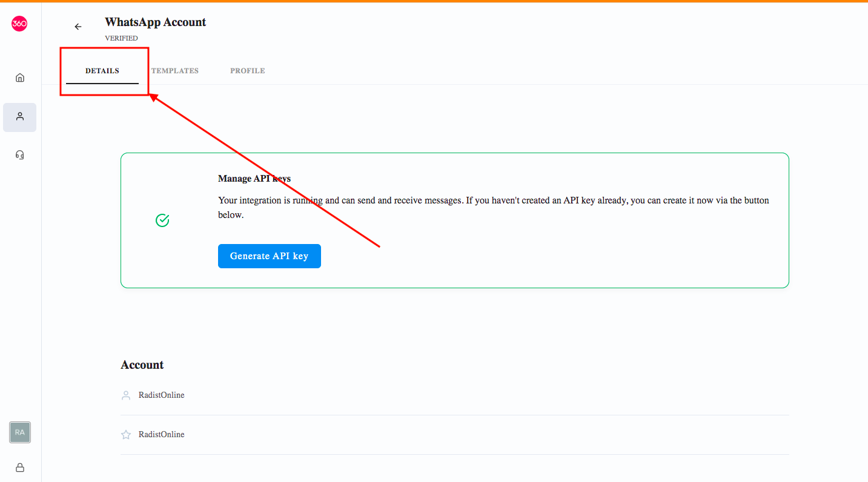The image size is (868, 482).
Task: Open the 360dialog logo home
Action: click(x=19, y=24)
